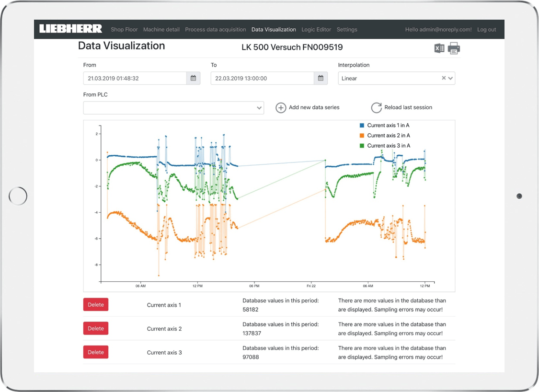
Task: Open Process data acquisition page
Action: click(215, 30)
